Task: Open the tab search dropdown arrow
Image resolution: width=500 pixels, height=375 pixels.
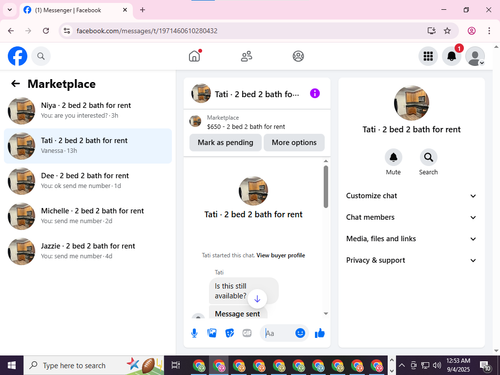Action: click(x=10, y=10)
